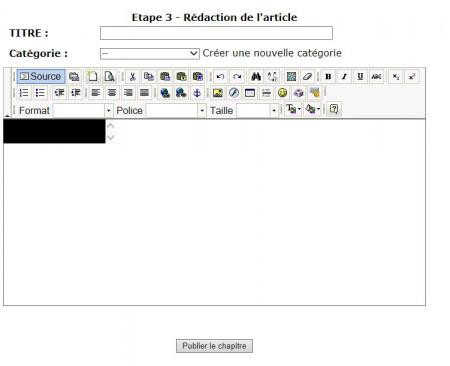The image size is (450, 366).
Task: Toggle Italic formatting
Action: pyautogui.click(x=344, y=76)
